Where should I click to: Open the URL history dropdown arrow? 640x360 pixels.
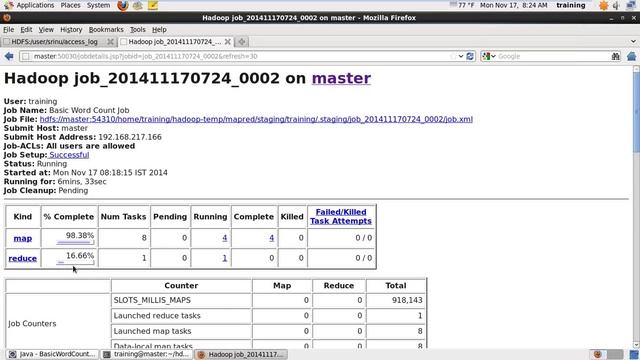point(461,56)
